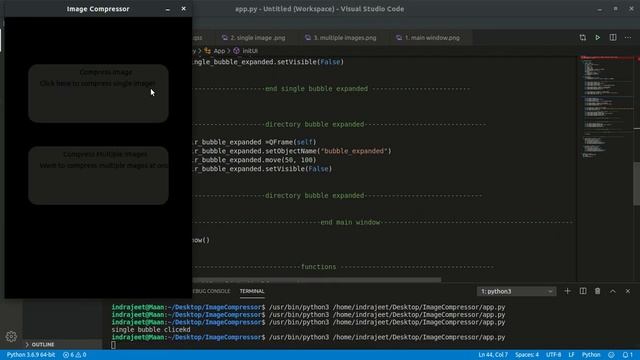Click the editor vertical scrollbar thumb
The width and height of the screenshot is (640, 360).
[x=637, y=184]
